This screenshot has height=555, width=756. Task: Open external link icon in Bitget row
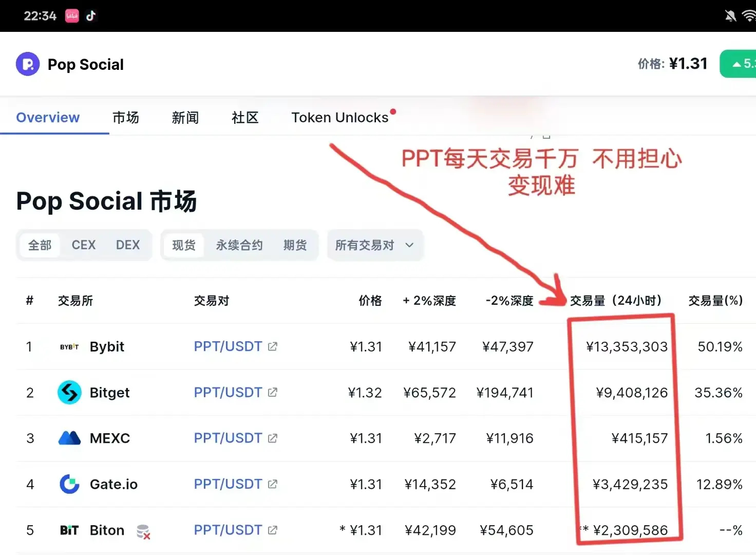[273, 393]
